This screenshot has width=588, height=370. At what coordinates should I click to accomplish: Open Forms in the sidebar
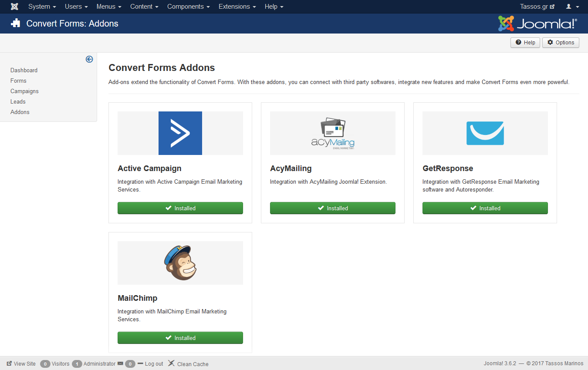[x=18, y=81]
